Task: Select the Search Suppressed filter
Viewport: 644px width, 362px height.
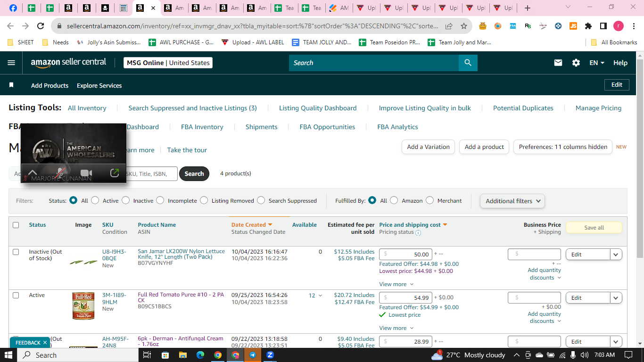Action: coord(261,200)
